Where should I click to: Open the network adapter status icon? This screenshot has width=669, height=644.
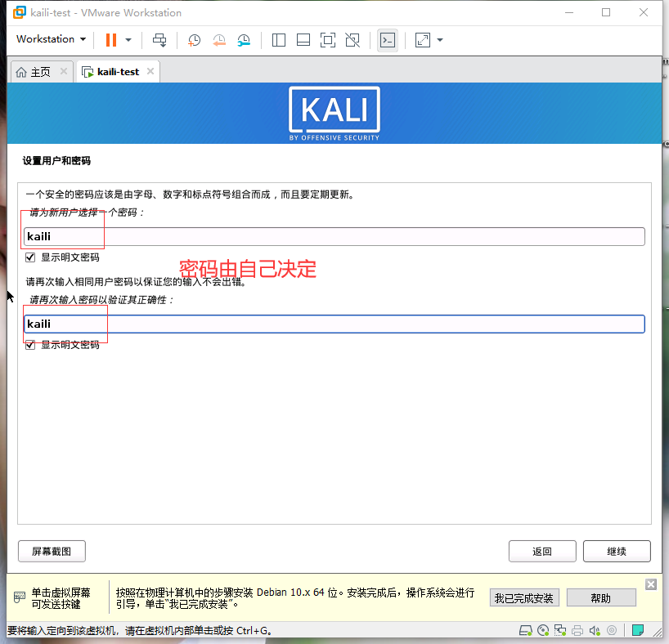pos(559,630)
